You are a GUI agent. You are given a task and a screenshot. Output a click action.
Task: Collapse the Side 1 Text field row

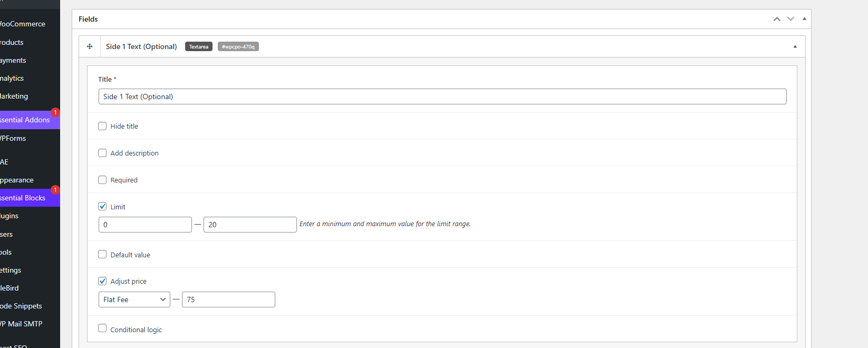point(795,47)
